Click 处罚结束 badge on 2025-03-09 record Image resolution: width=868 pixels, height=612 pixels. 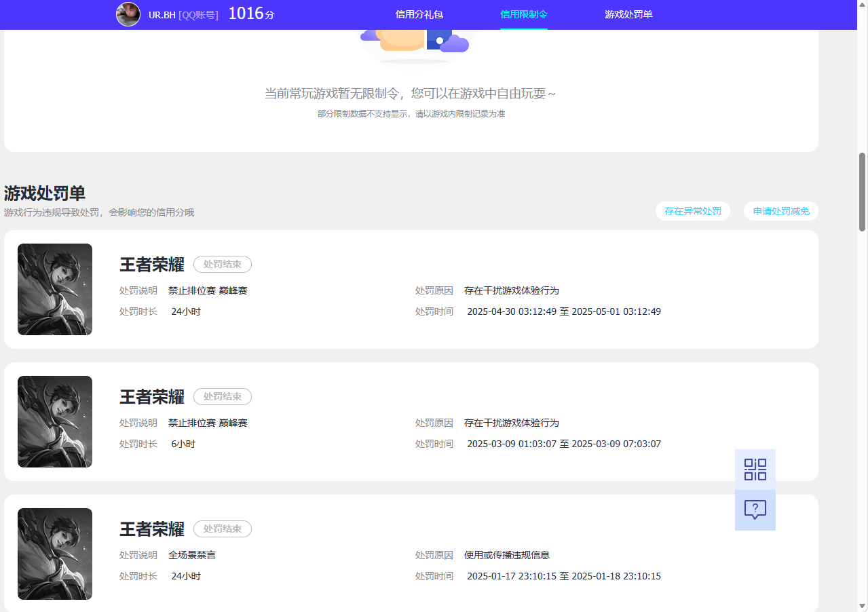point(223,396)
